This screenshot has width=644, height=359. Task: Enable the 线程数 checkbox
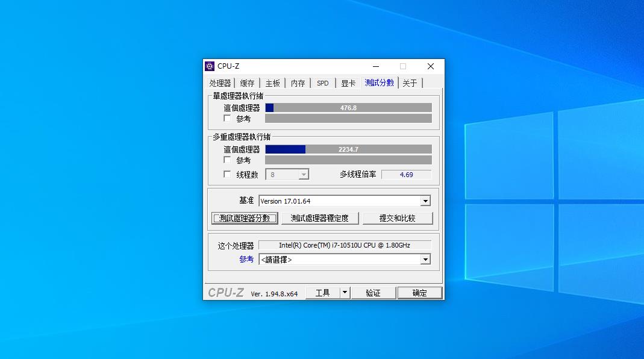pos(227,174)
